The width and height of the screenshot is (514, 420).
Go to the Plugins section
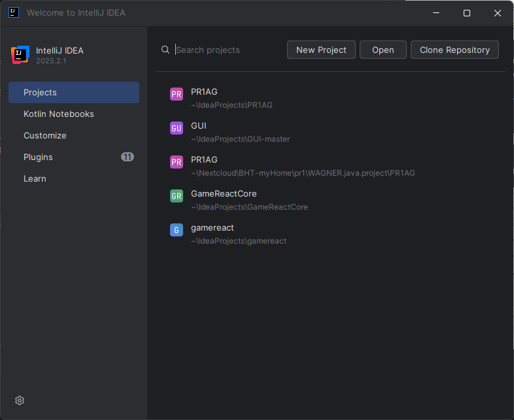[38, 157]
